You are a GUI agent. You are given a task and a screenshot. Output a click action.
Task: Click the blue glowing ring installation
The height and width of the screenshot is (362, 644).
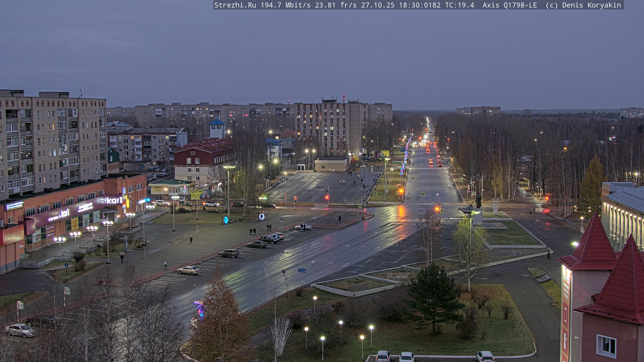(x=226, y=220)
